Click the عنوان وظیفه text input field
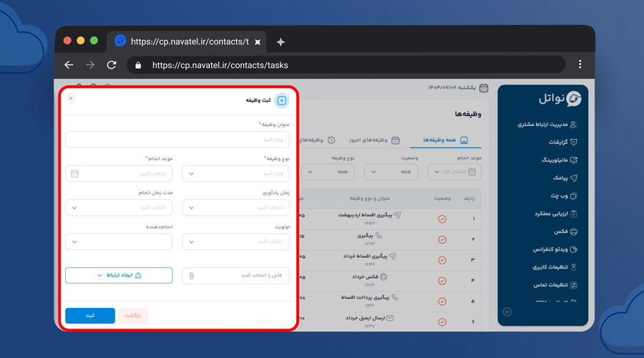Image resolution: width=644 pixels, height=358 pixels. (177, 140)
